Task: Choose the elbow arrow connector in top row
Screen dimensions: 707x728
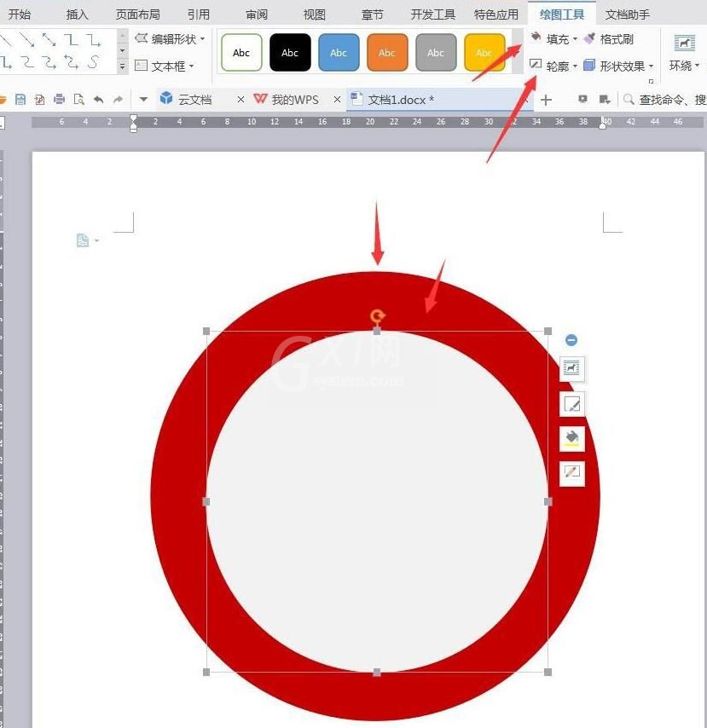Action: coord(93,40)
